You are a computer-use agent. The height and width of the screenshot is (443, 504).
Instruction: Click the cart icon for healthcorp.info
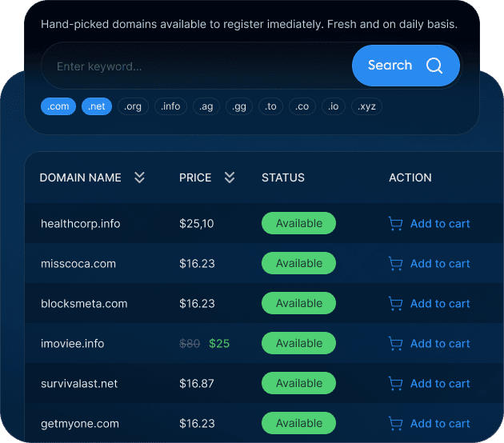395,224
